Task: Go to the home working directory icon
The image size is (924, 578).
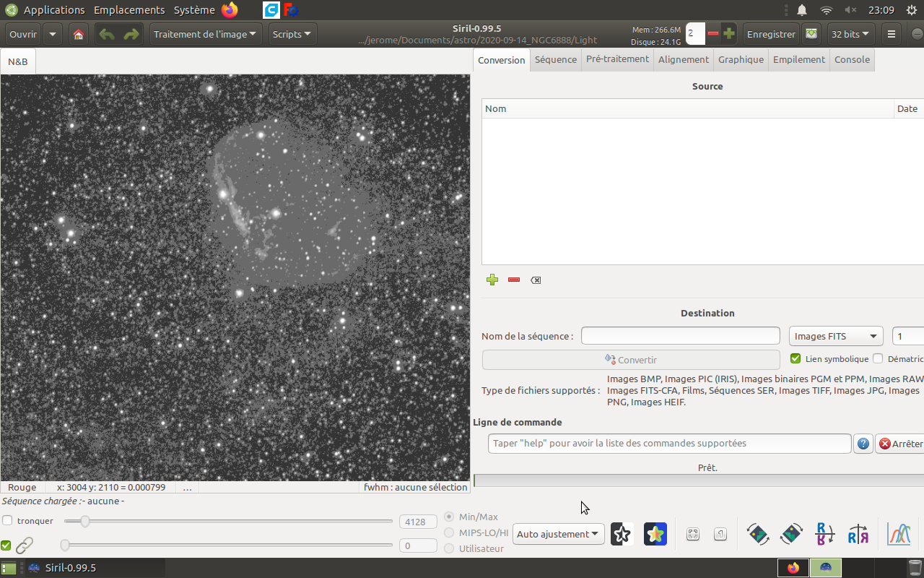Action: [x=79, y=34]
